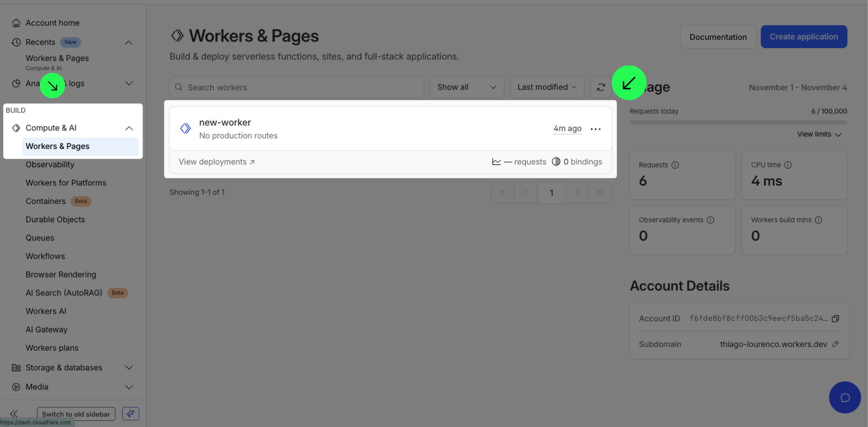Select Workers & Pages under Compute & AI

click(80, 146)
